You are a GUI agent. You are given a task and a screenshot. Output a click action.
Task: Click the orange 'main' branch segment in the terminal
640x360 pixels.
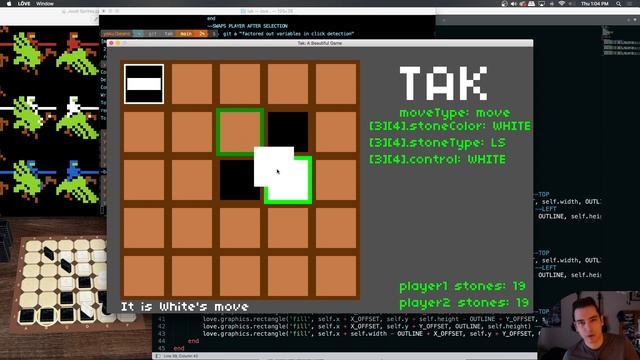pos(186,34)
